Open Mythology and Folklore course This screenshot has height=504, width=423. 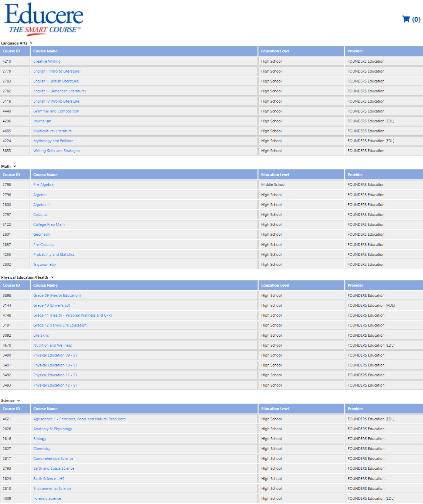(53, 141)
